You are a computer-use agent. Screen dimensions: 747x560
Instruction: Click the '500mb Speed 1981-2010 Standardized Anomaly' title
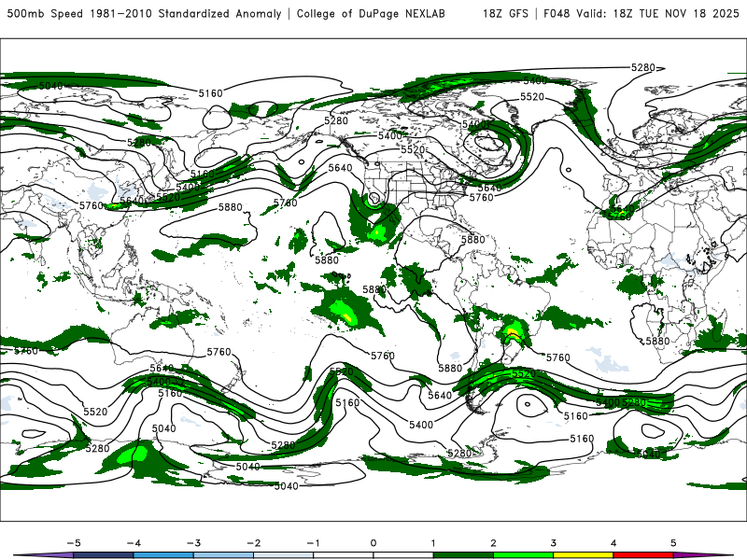[145, 13]
